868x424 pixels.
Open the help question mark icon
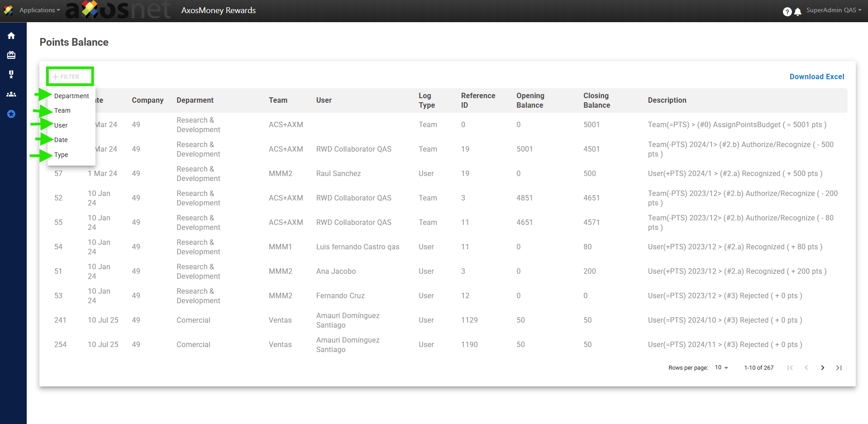coord(787,12)
